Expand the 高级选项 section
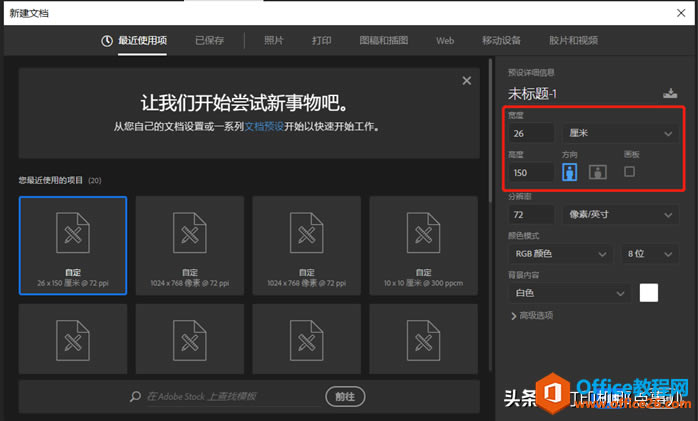 [x=532, y=316]
